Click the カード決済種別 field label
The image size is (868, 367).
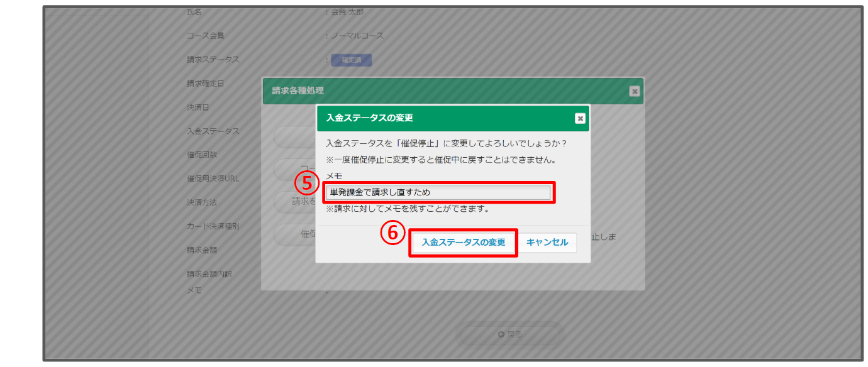click(213, 226)
